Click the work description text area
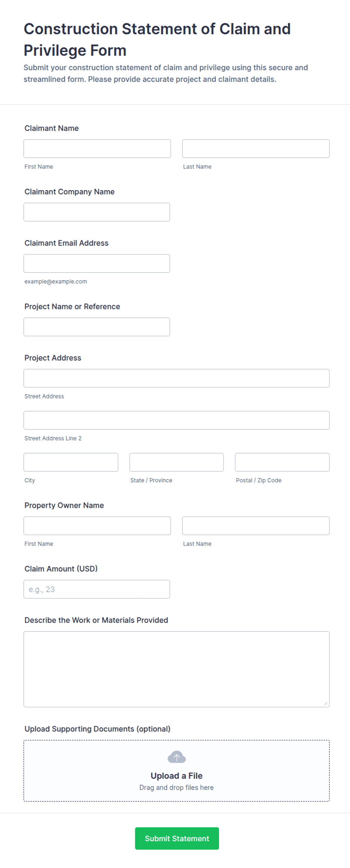The image size is (350, 868). [x=177, y=669]
